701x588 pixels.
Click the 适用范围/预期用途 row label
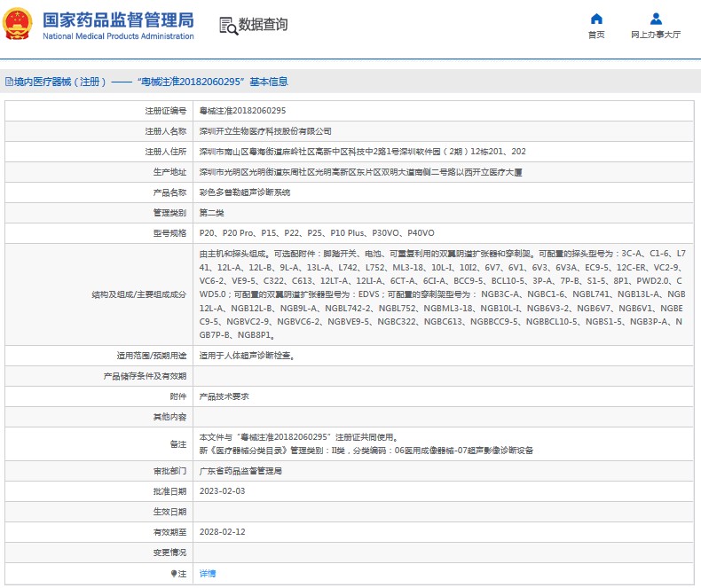point(152,356)
